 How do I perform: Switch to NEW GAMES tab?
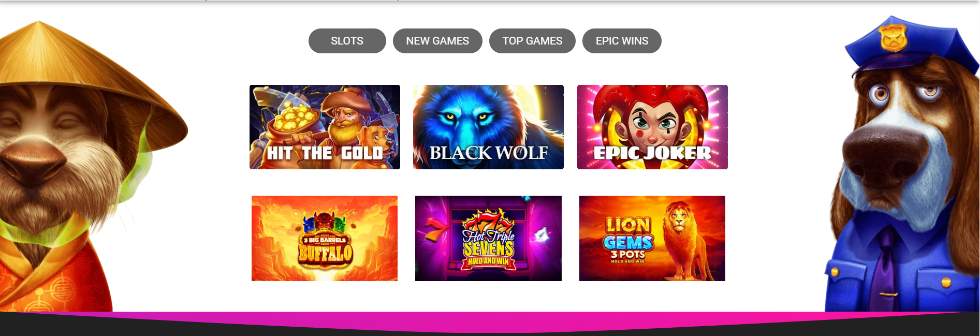point(437,41)
